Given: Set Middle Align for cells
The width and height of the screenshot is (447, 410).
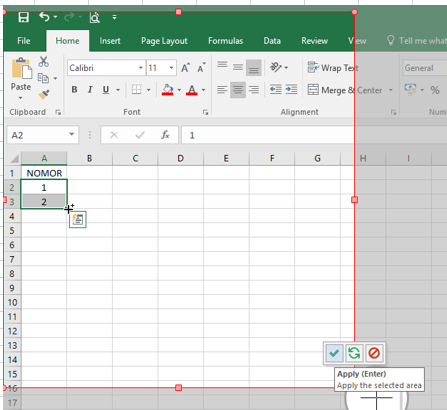Looking at the screenshot, I should 238,67.
